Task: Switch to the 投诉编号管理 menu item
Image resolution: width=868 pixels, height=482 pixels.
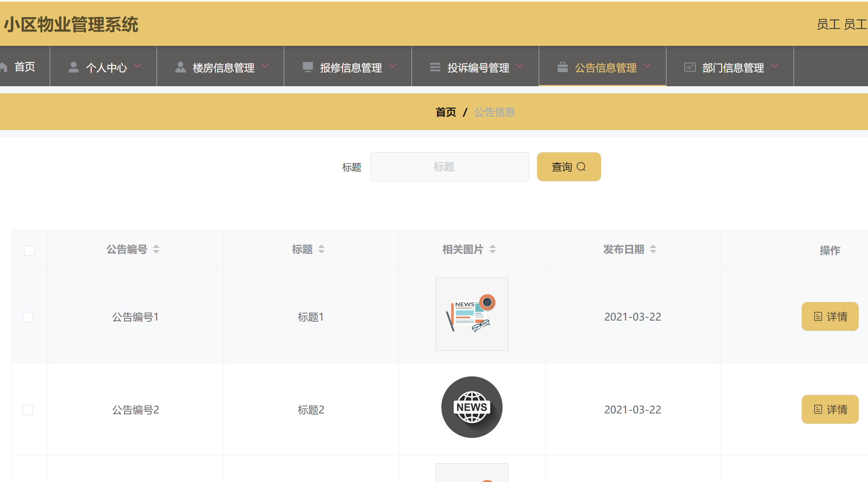Action: [x=478, y=67]
